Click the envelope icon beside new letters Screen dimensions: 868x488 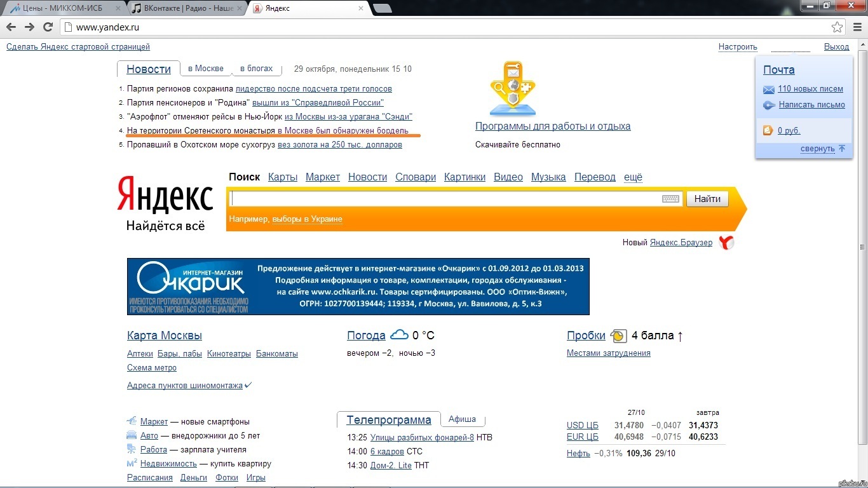(x=769, y=90)
